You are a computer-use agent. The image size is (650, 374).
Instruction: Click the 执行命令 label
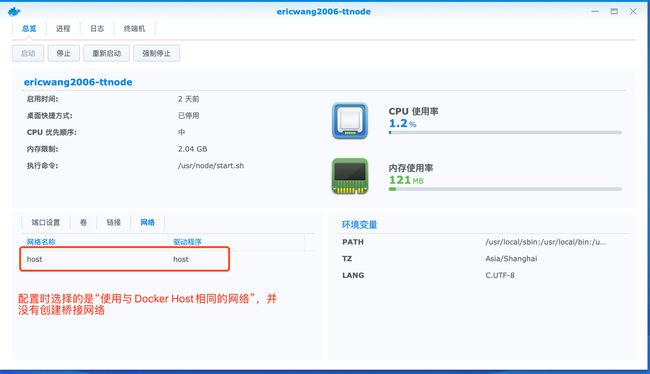(42, 165)
